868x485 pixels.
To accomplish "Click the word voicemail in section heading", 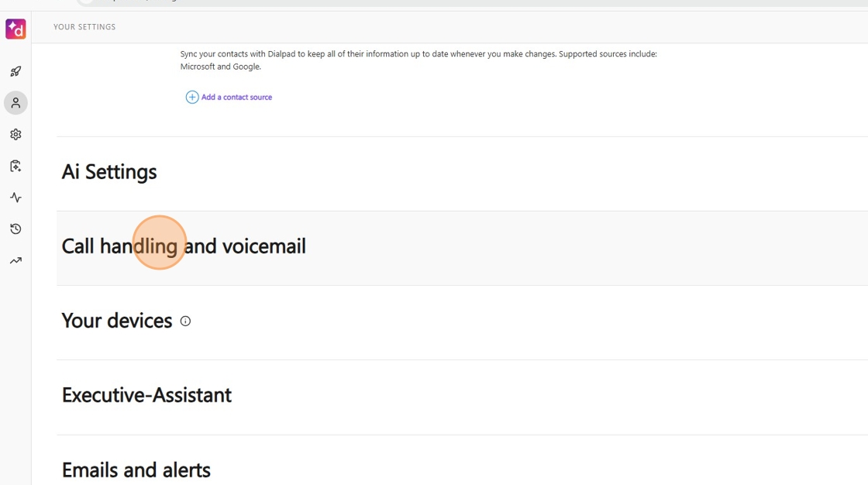I will pos(264,246).
